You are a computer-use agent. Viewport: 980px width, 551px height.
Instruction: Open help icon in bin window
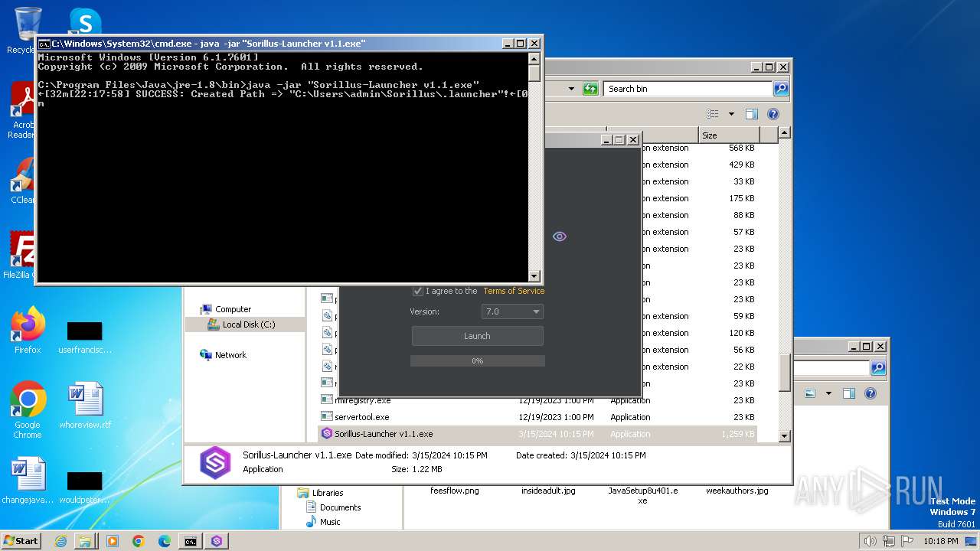tap(773, 114)
